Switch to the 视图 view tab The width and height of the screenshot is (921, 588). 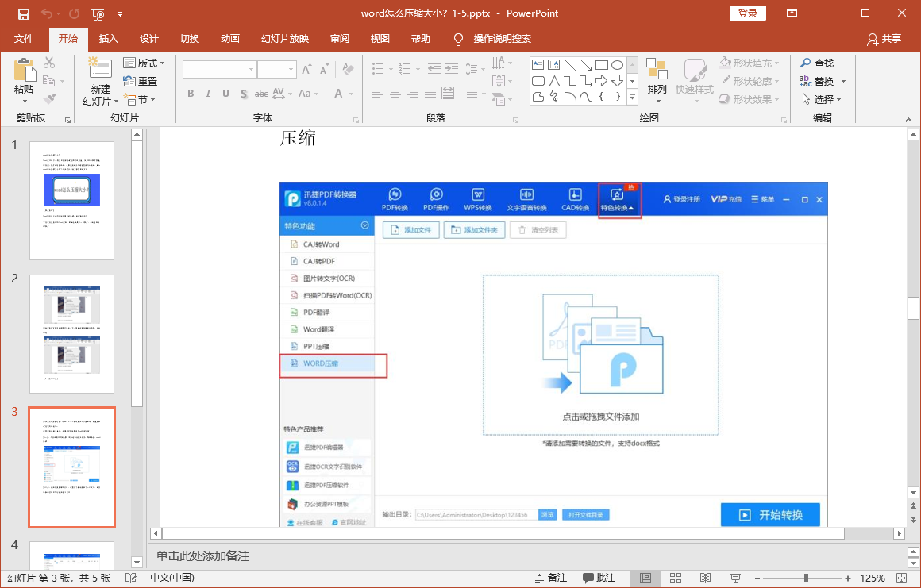tap(380, 39)
